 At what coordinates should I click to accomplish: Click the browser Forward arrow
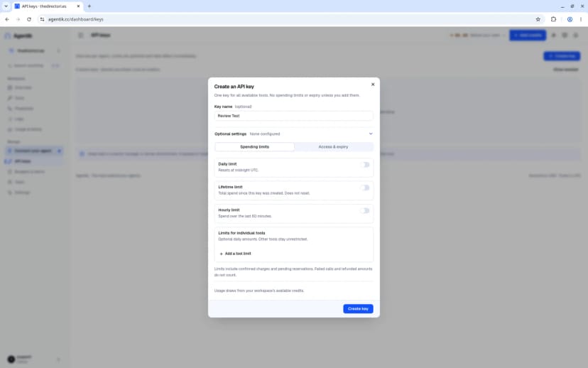[x=18, y=19]
